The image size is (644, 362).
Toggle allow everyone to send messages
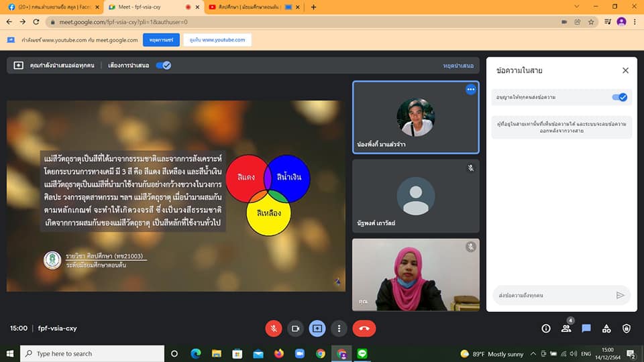619,97
